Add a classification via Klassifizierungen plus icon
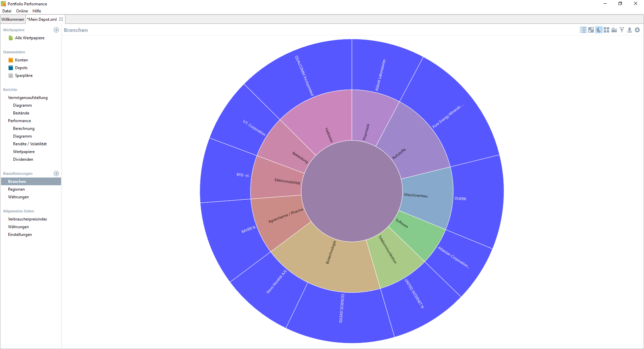The width and height of the screenshot is (644, 349). pos(56,173)
